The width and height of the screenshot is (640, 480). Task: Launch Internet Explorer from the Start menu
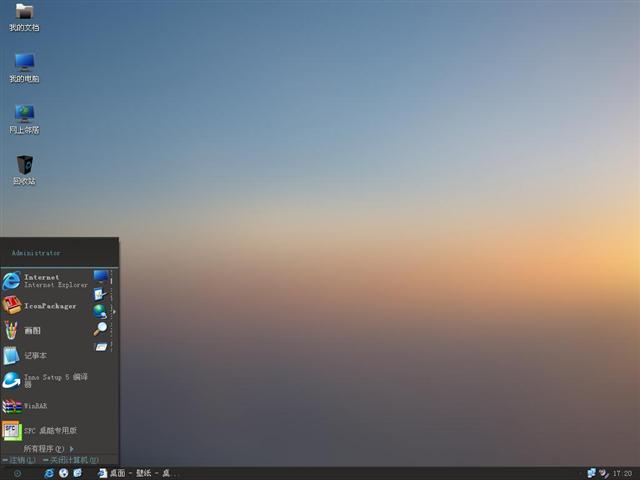click(x=45, y=281)
